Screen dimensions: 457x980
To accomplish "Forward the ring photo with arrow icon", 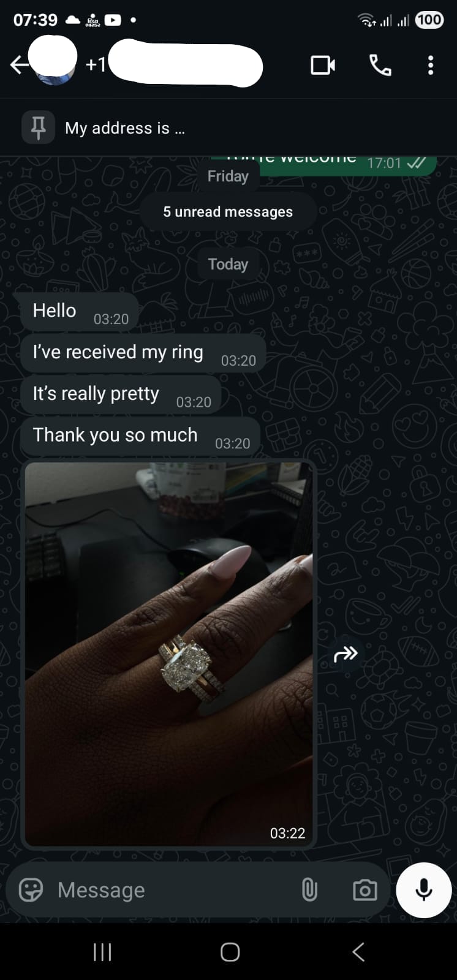I will click(x=346, y=654).
